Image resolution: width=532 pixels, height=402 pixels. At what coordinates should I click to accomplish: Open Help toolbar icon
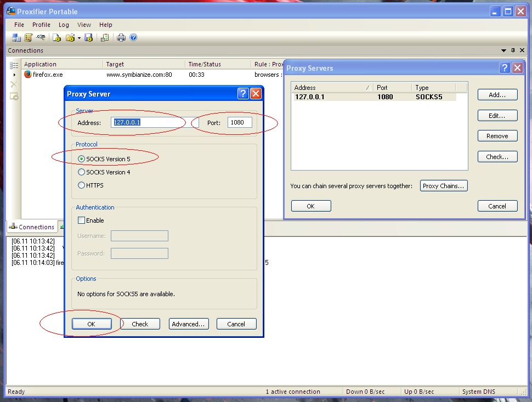(133, 37)
